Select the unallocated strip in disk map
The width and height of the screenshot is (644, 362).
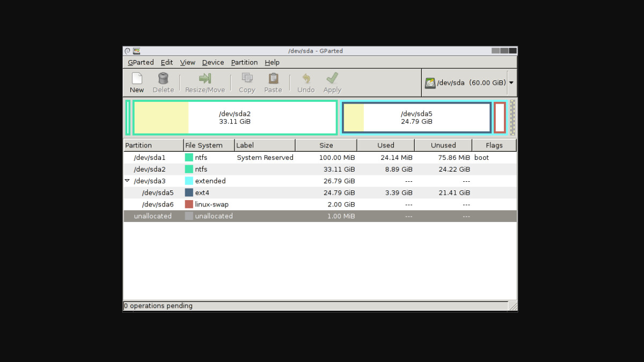pyautogui.click(x=513, y=117)
